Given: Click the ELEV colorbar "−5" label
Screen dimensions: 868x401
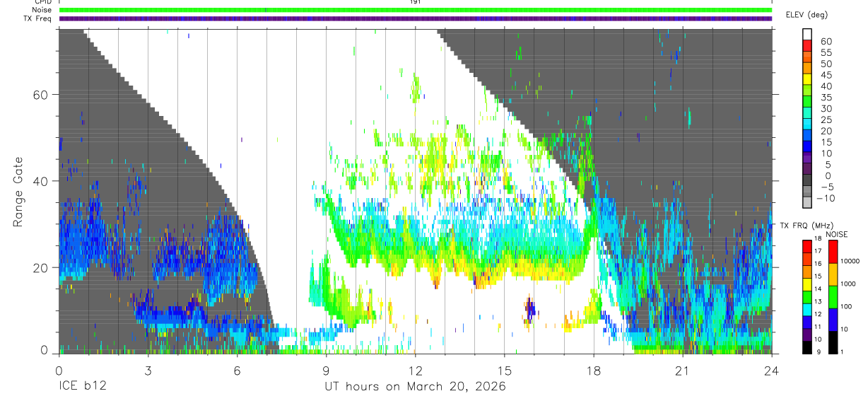Looking at the screenshot, I should (826, 187).
